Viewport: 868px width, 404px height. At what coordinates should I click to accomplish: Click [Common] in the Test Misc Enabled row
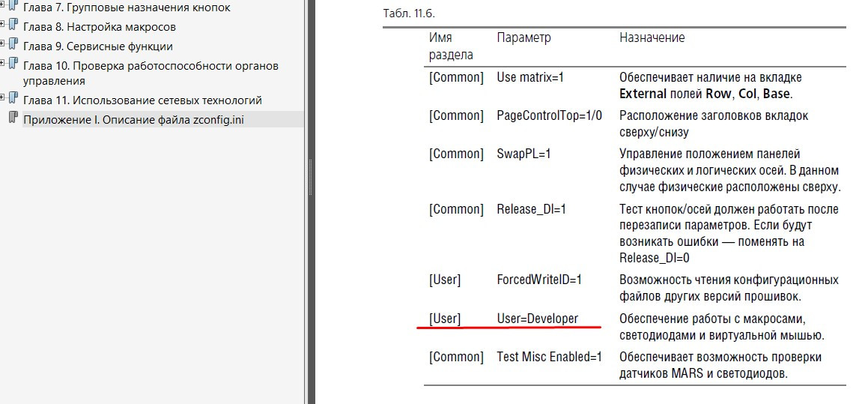point(456,358)
